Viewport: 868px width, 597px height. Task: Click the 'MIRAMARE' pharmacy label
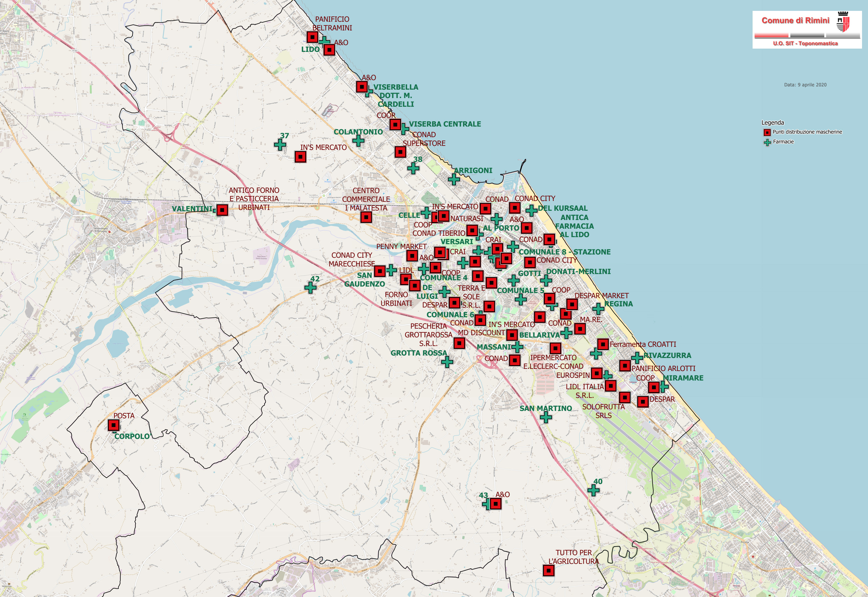(683, 378)
